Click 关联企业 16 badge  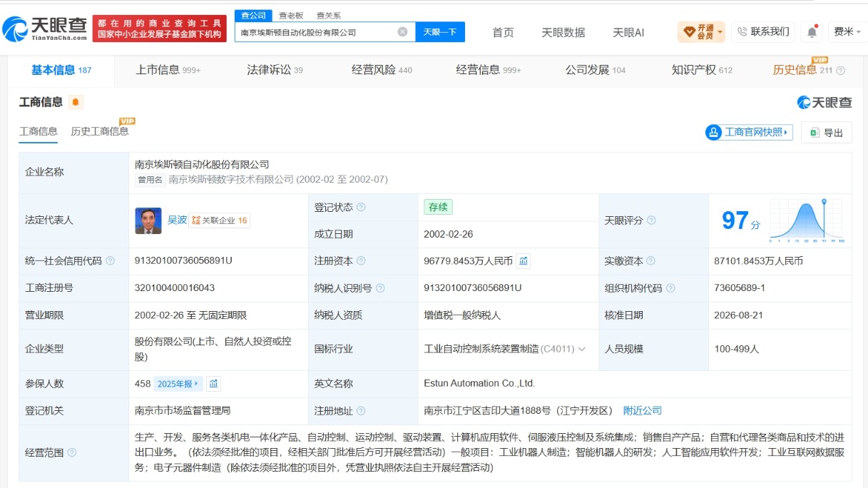pyautogui.click(x=220, y=220)
